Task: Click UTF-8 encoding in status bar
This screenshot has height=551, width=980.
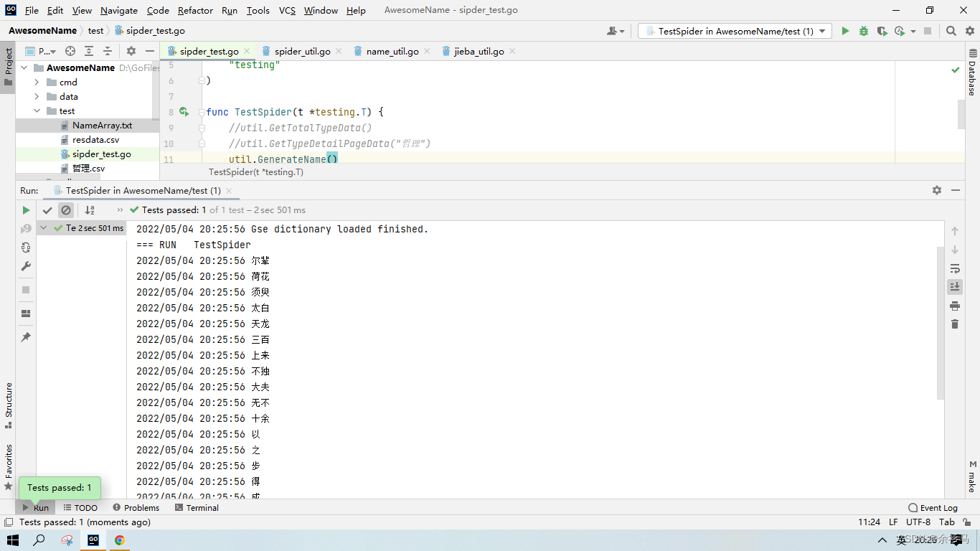Action: coord(918,522)
